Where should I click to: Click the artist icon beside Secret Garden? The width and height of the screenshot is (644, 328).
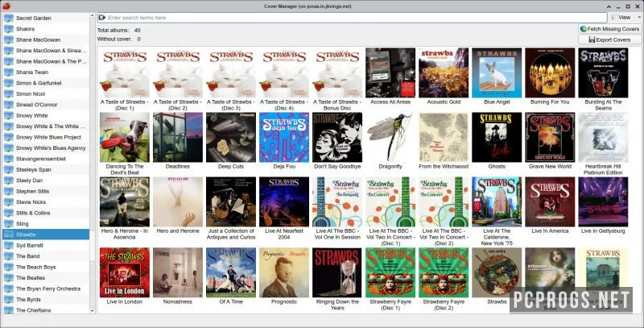(9, 18)
